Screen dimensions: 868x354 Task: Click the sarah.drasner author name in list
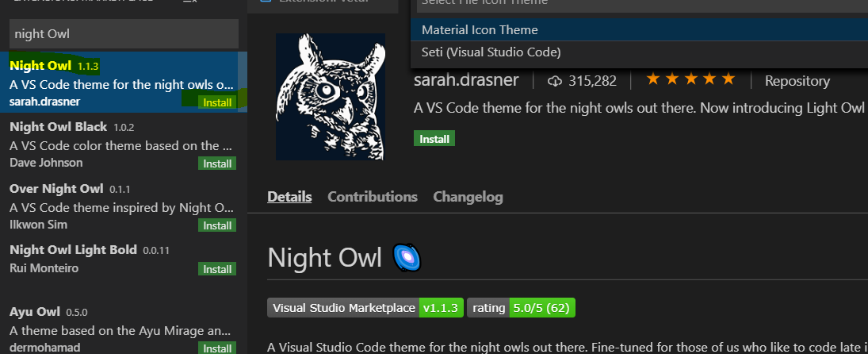tap(45, 102)
